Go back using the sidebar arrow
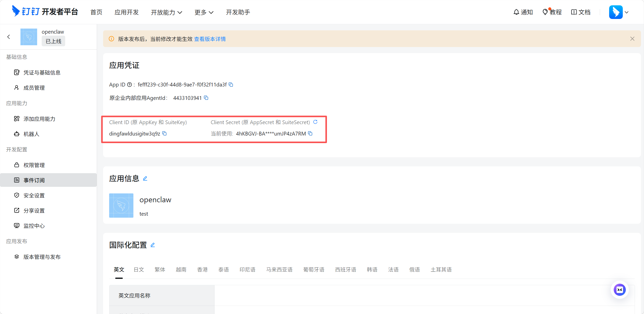This screenshot has width=644, height=314. tap(9, 37)
